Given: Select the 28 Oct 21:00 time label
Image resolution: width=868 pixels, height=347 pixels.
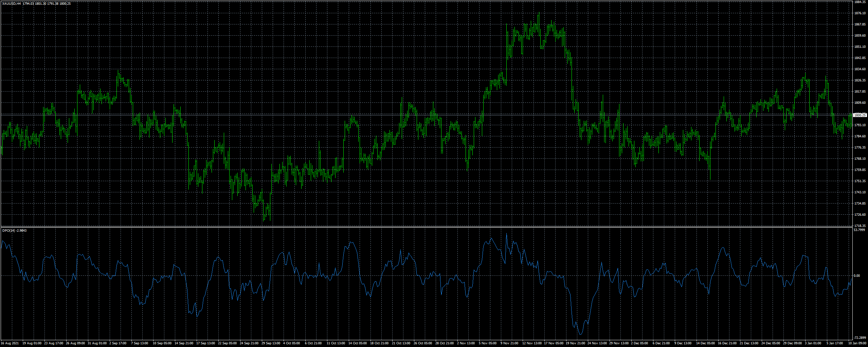Looking at the screenshot, I should pyautogui.click(x=445, y=343).
